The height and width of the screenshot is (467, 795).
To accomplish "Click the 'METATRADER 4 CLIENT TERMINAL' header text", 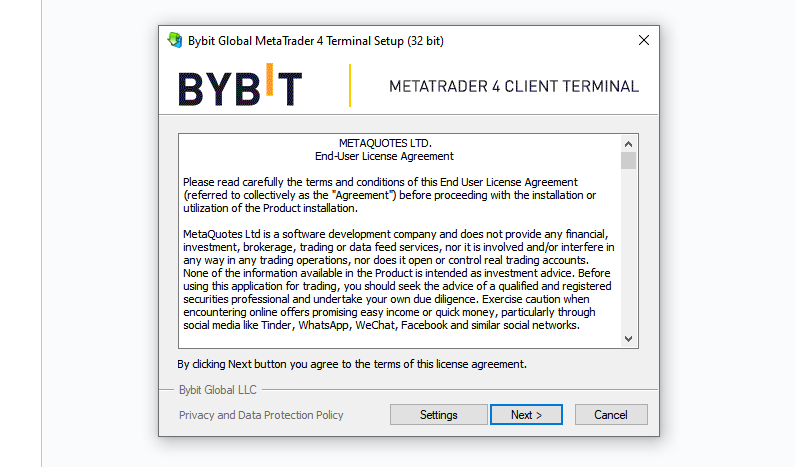I will click(513, 86).
